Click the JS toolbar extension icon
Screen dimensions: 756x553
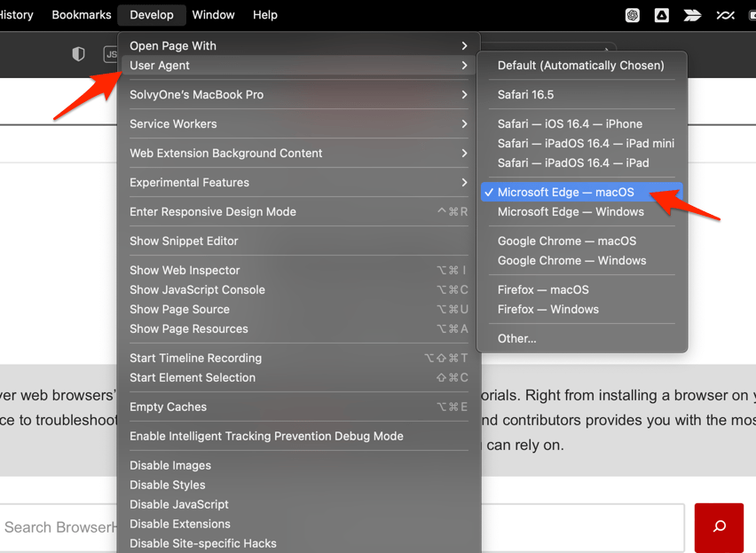tap(110, 54)
